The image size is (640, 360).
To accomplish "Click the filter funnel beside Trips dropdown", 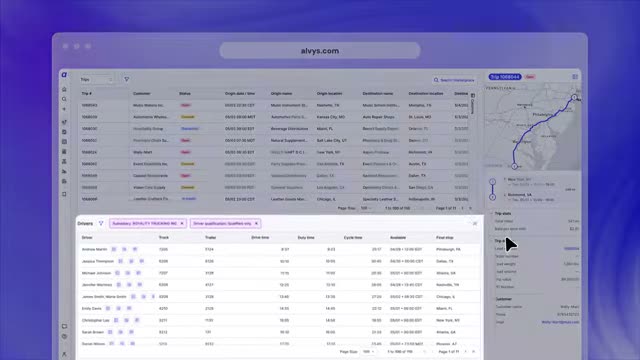I will [127, 80].
